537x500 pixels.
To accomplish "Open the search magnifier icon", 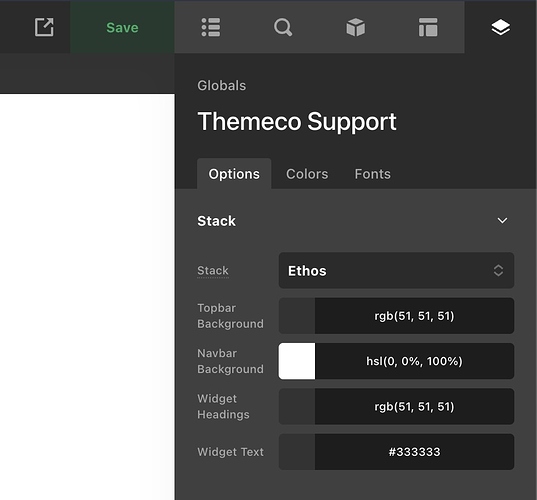I will click(283, 27).
